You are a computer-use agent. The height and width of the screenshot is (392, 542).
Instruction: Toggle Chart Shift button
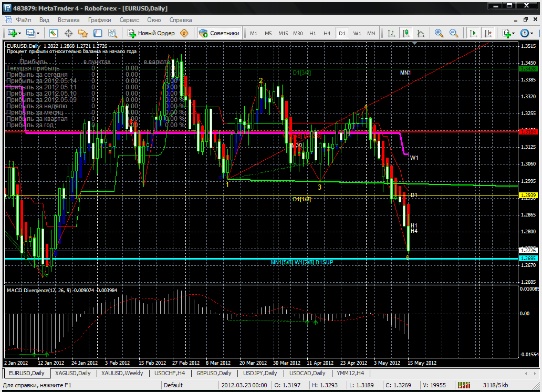pos(488,33)
